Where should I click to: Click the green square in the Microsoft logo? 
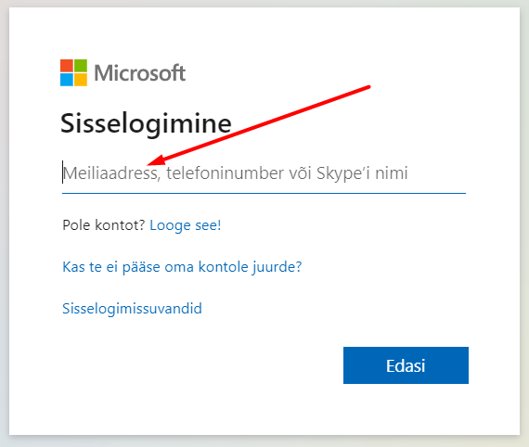click(81, 65)
